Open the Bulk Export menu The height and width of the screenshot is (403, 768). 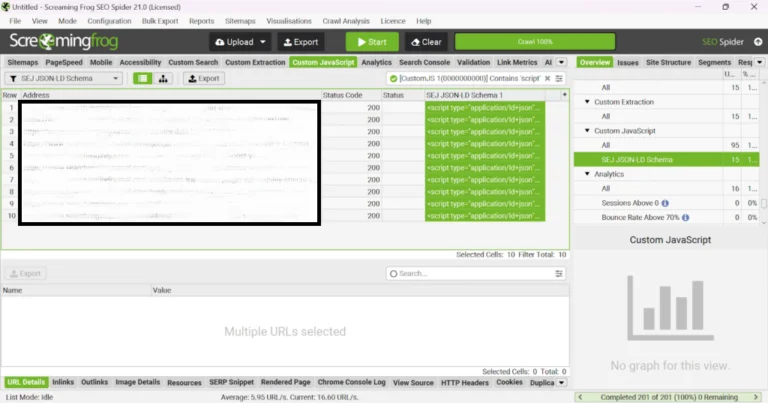160,20
